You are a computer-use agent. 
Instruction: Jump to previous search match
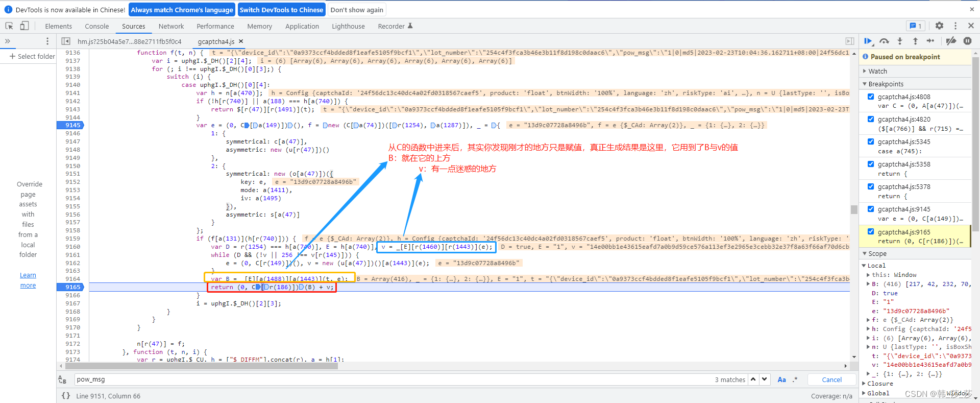click(753, 379)
